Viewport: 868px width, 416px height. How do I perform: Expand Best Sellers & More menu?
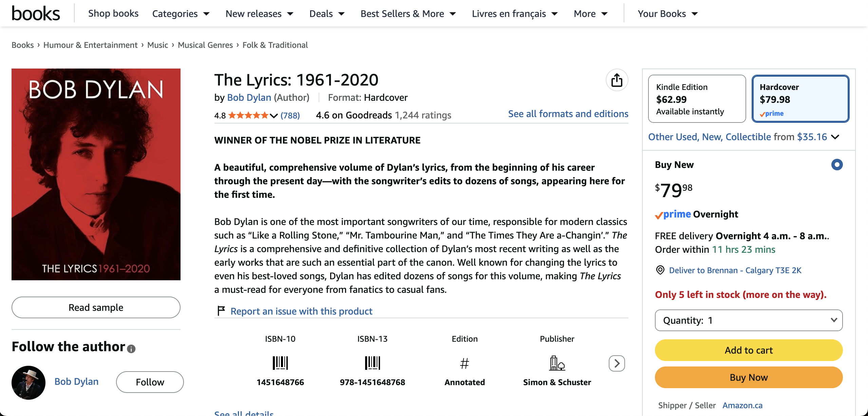pyautogui.click(x=408, y=14)
